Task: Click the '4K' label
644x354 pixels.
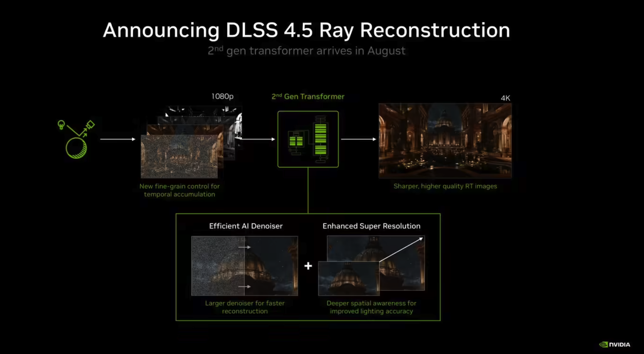Action: click(x=505, y=98)
